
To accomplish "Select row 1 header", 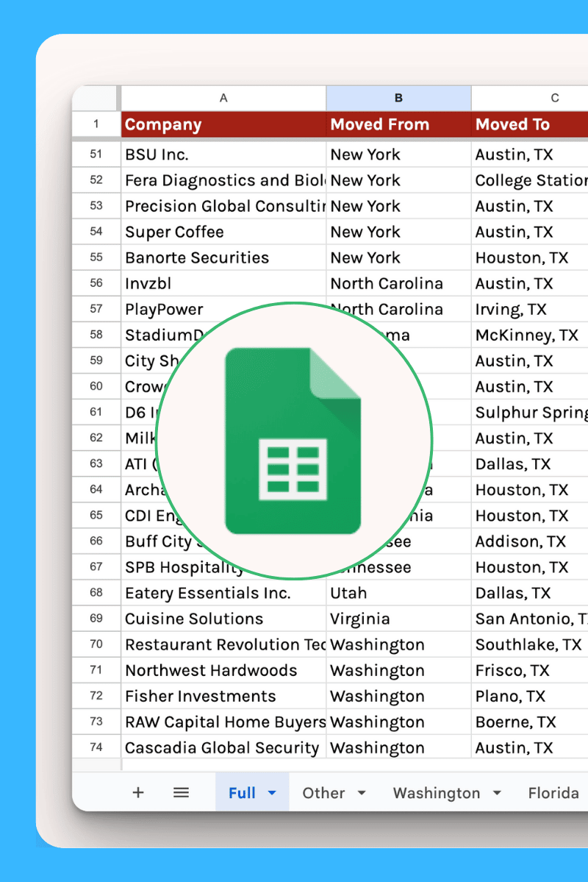I will pyautogui.click(x=96, y=124).
